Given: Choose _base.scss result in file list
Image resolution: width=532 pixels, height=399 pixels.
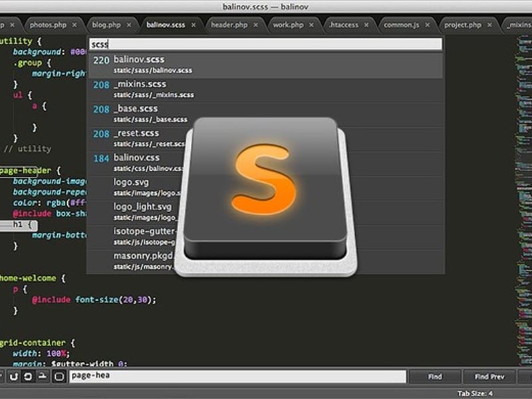Looking at the screenshot, I should (x=265, y=114).
